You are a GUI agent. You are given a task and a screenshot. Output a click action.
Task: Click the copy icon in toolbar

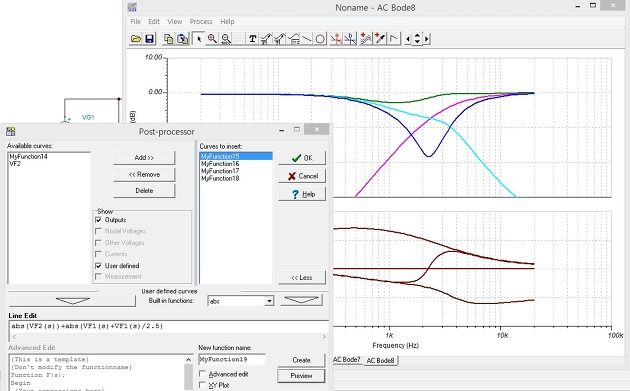click(168, 39)
